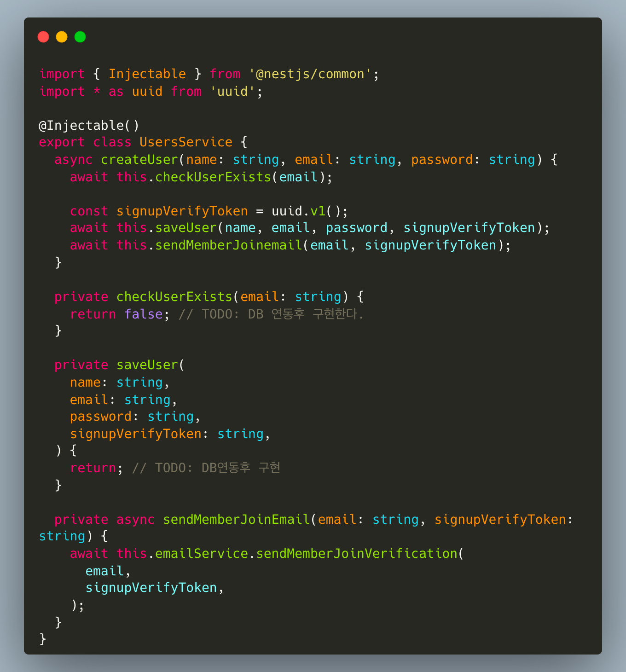This screenshot has width=626, height=672.
Task: Click the 'name: string,' parameter line
Action: 120,382
